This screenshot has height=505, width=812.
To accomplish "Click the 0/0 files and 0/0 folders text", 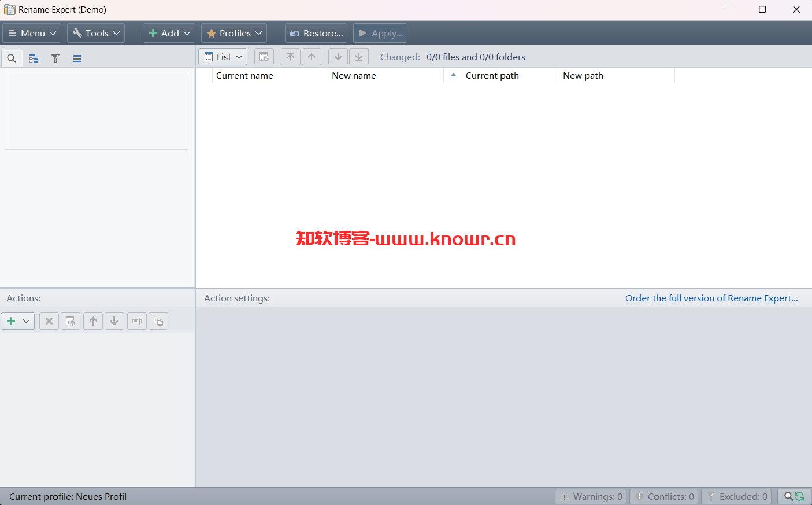I will 476,57.
